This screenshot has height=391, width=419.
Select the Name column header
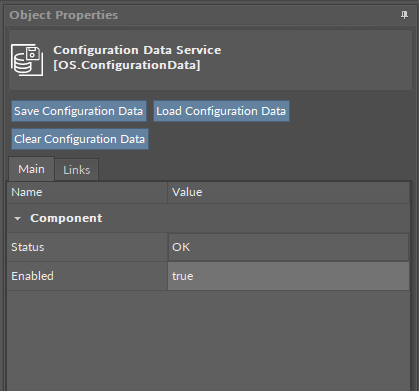coord(87,192)
